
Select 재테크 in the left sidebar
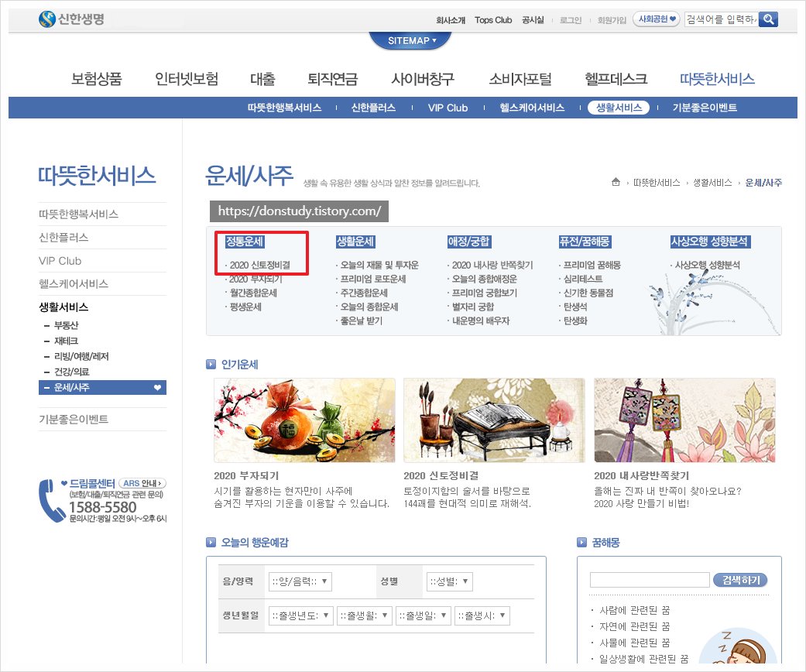[67, 341]
